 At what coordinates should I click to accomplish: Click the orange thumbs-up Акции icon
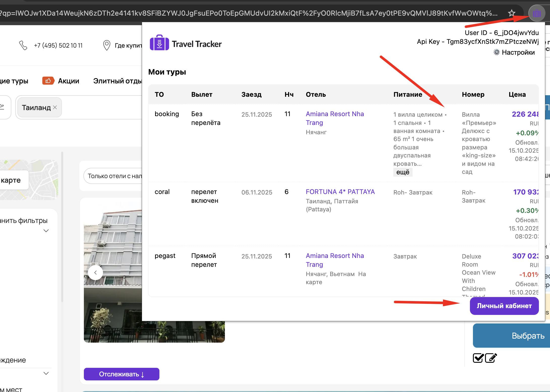point(48,81)
